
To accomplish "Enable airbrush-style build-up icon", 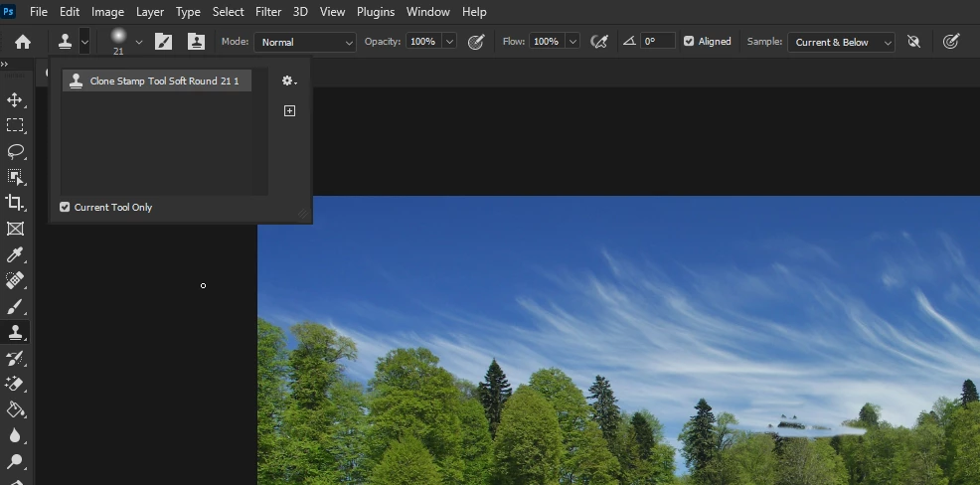I will [x=599, y=42].
